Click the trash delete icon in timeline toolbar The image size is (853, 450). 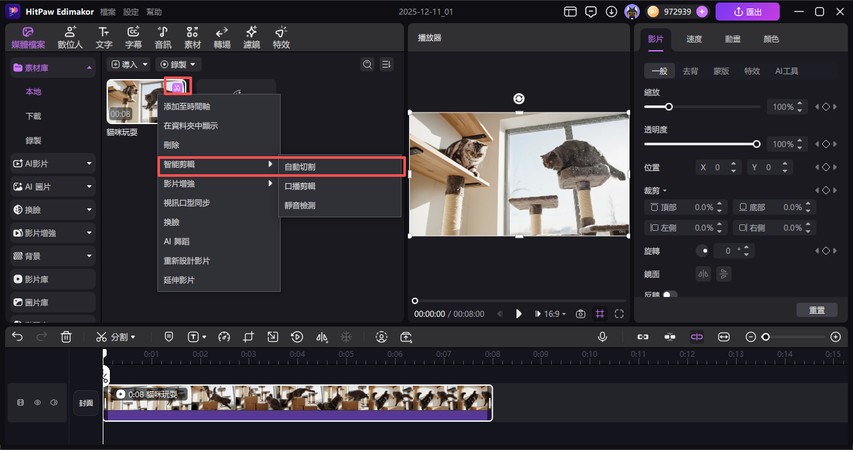tap(66, 337)
